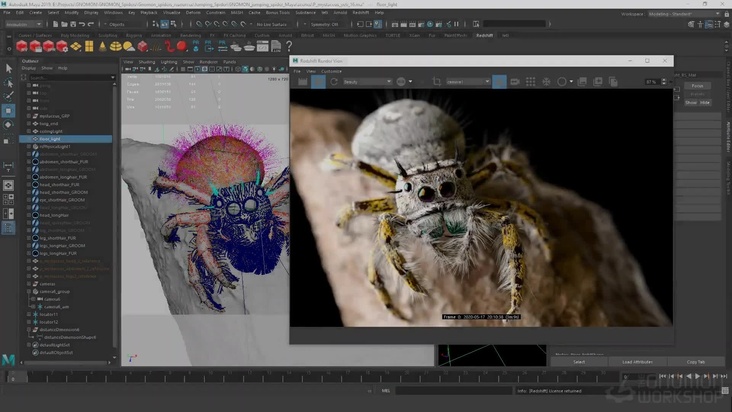Click the sun and sky shelf icon

[129, 46]
